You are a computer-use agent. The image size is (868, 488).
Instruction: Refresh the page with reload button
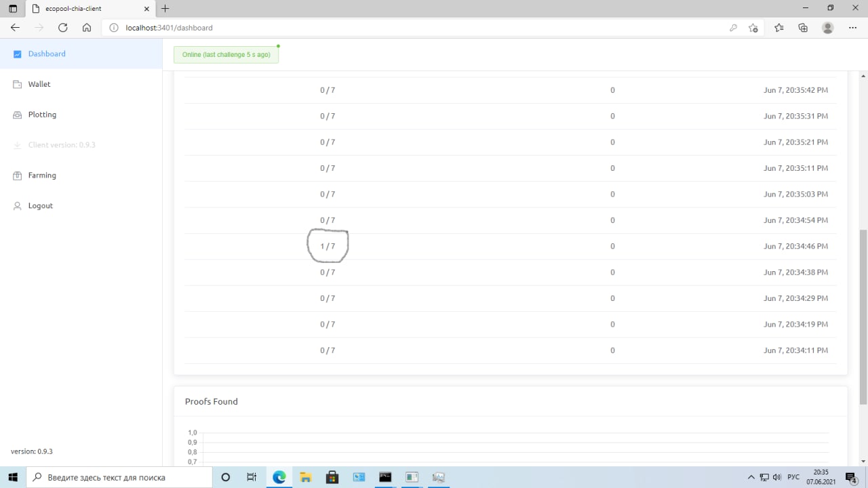tap(63, 28)
